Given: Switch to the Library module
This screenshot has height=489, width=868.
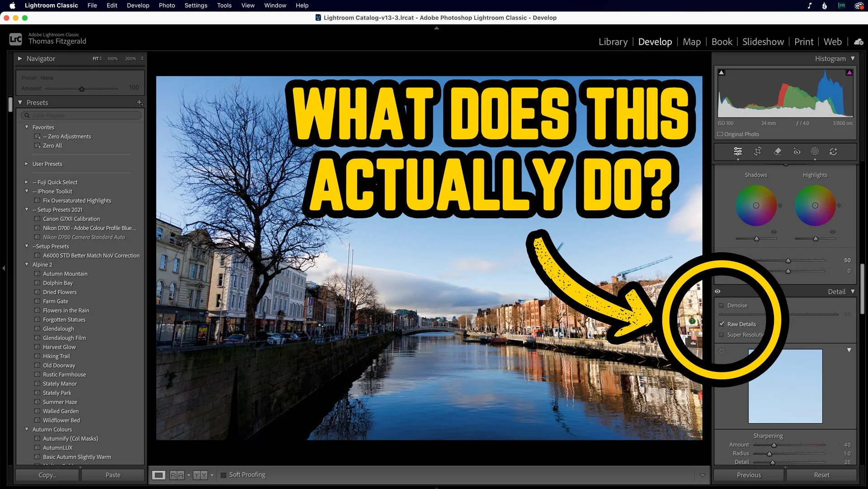Looking at the screenshot, I should click(613, 42).
